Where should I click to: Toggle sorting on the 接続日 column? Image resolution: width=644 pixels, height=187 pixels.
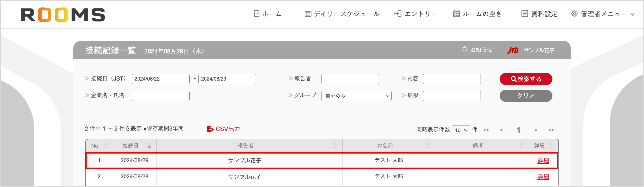point(149,146)
